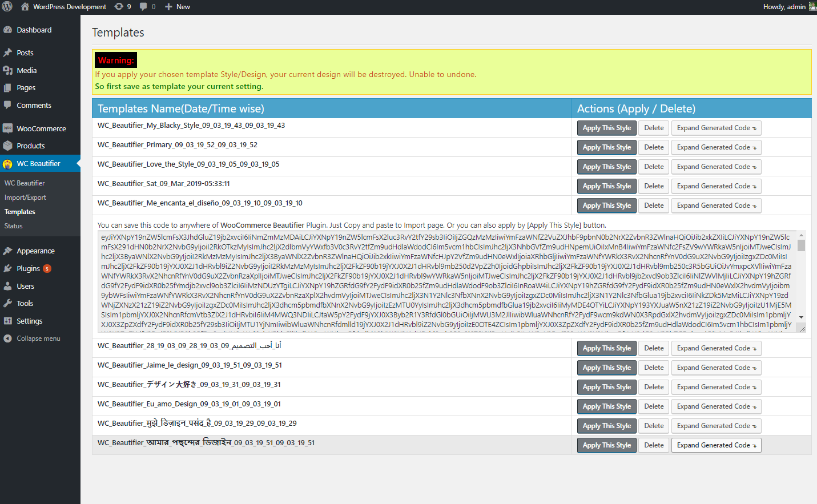Apply the Love_the_Style template
This screenshot has width=817, height=504.
tap(607, 167)
